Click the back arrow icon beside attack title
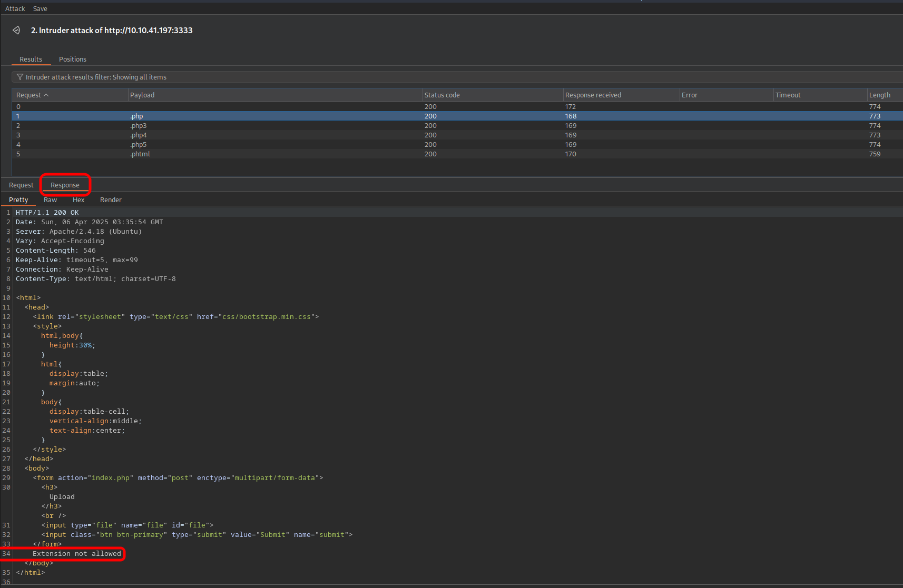Screen dimensions: 903x588 16,31
